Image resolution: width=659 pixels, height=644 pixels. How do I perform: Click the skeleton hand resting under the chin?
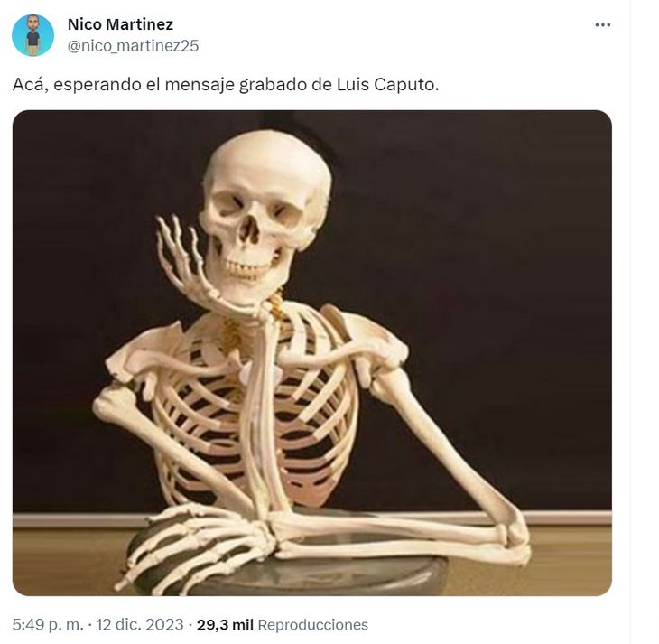click(x=190, y=265)
